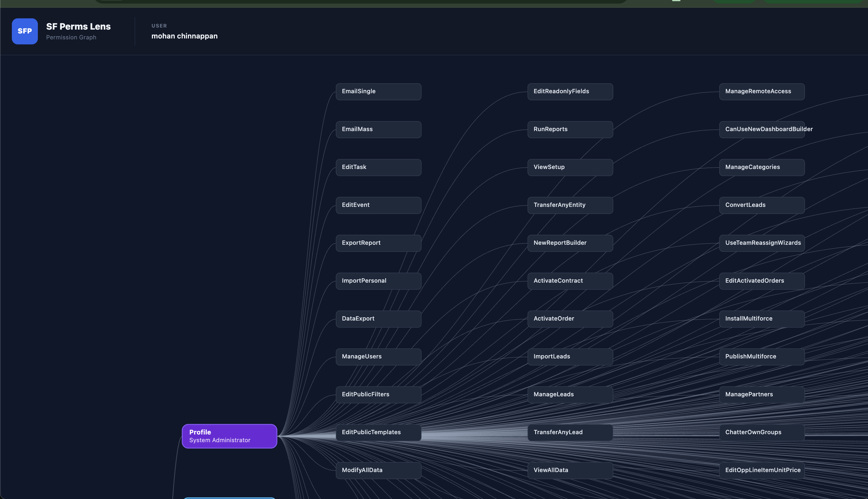Click the ViewAllData permission node
The image size is (868, 499).
pyautogui.click(x=570, y=470)
